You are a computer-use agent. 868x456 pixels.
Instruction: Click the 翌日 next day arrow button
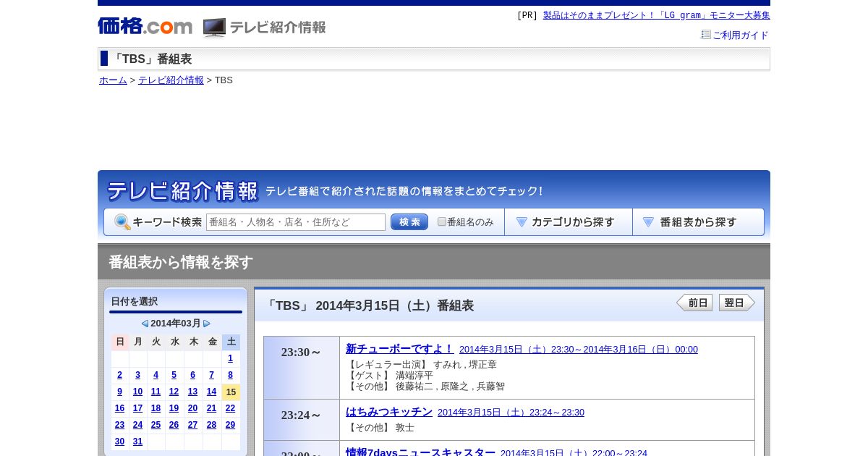737,303
